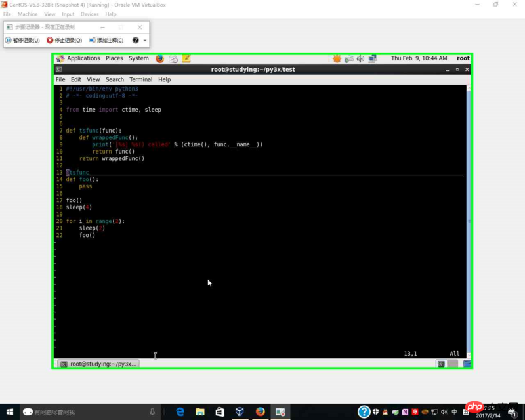Stop the steps recording (停止记录)
The width and height of the screenshot is (525, 420).
(x=65, y=41)
